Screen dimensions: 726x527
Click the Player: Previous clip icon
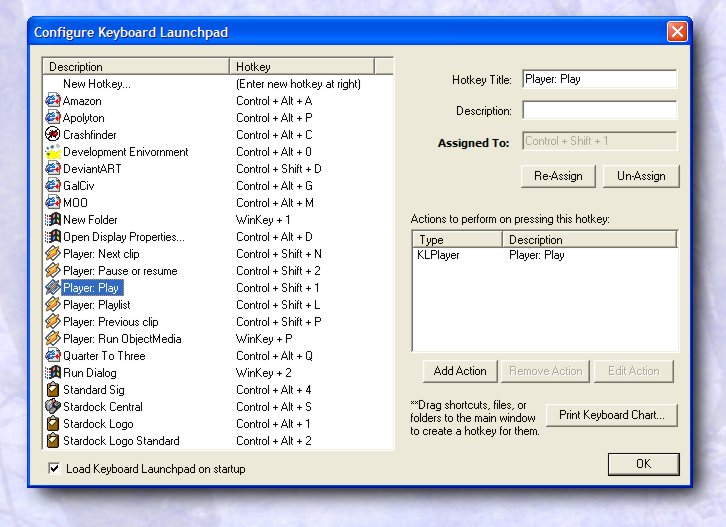point(53,321)
